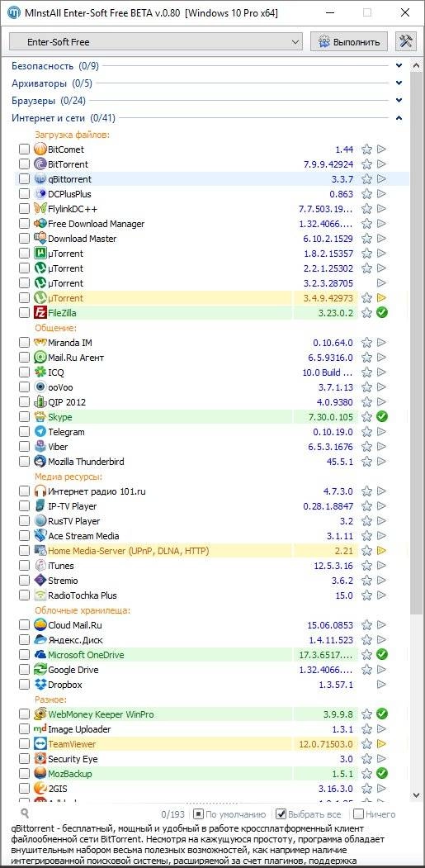The height and width of the screenshot is (868, 425).
Task: Check the BitComet checkbox
Action: point(25,149)
